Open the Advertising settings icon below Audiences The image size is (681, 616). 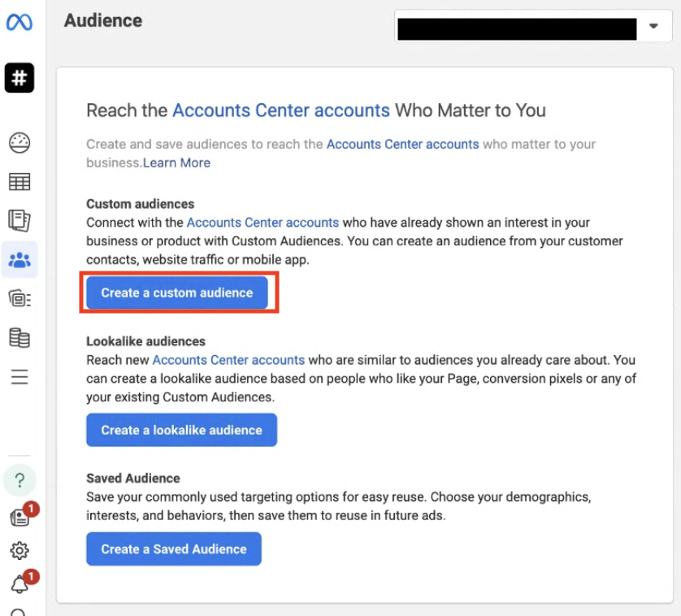pos(20,298)
